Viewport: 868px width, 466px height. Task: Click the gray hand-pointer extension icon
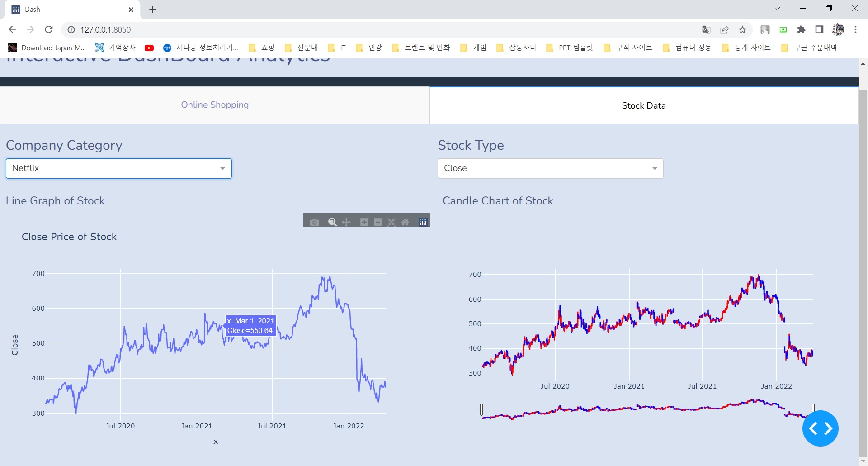[765, 29]
